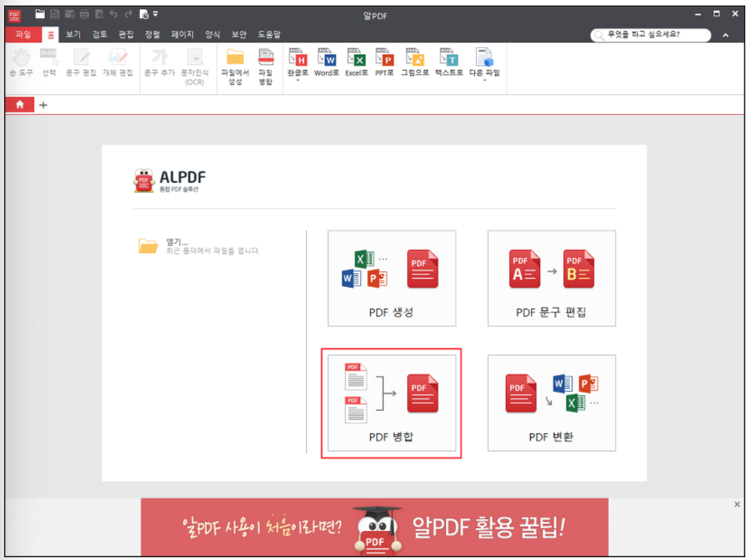The image size is (748, 560).
Task: Choose the 문구 편집 text edit tool
Action: [x=81, y=62]
